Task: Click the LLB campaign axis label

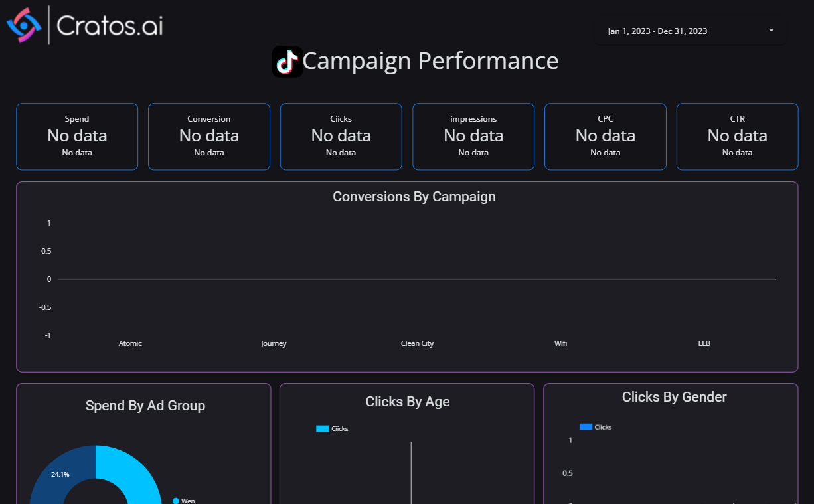Action: pos(704,343)
